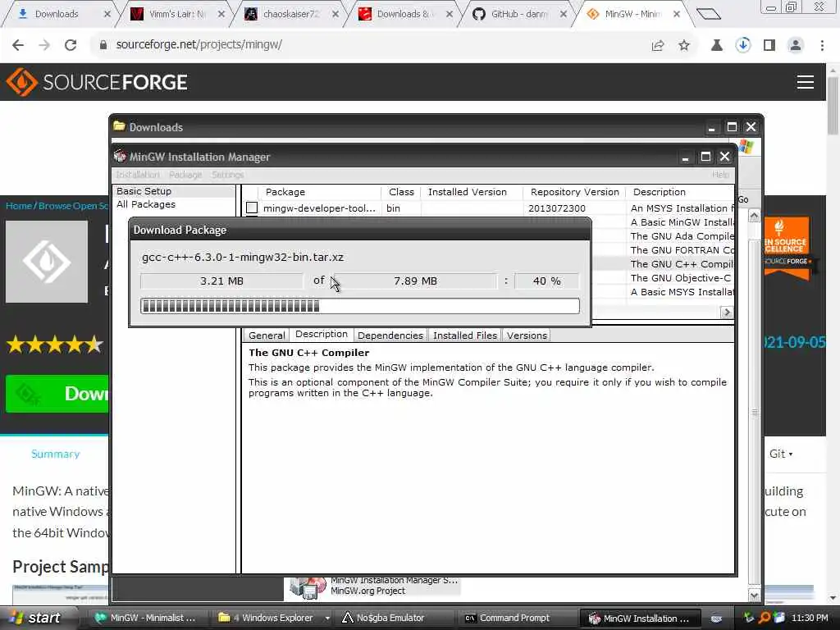Click the browser forward arrow

point(44,45)
